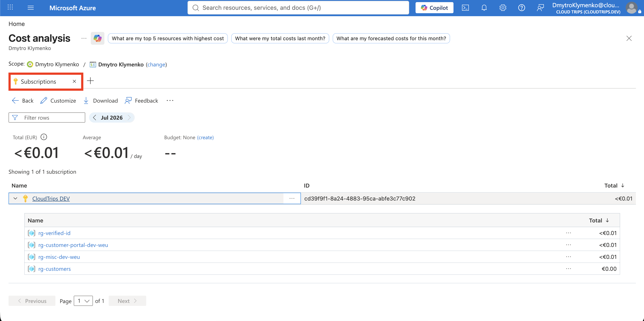The width and height of the screenshot is (644, 321).
Task: Open the rg-customer-portal-dev-weu resource group
Action: [x=73, y=245]
